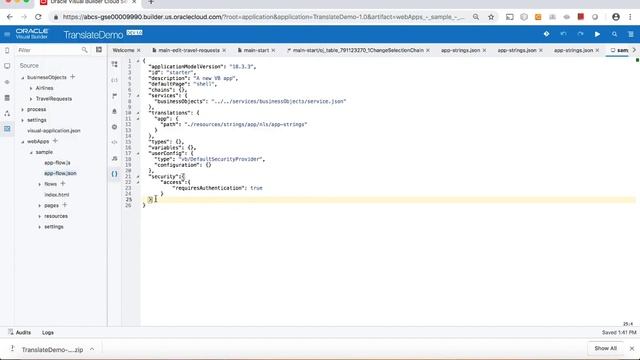The image size is (640, 360).
Task: Open the Logs panel
Action: 48,332
